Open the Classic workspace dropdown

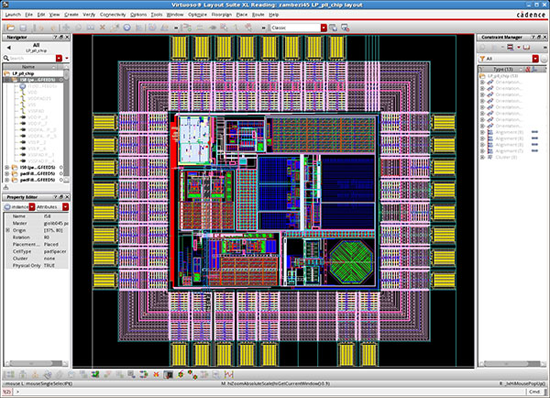324,28
